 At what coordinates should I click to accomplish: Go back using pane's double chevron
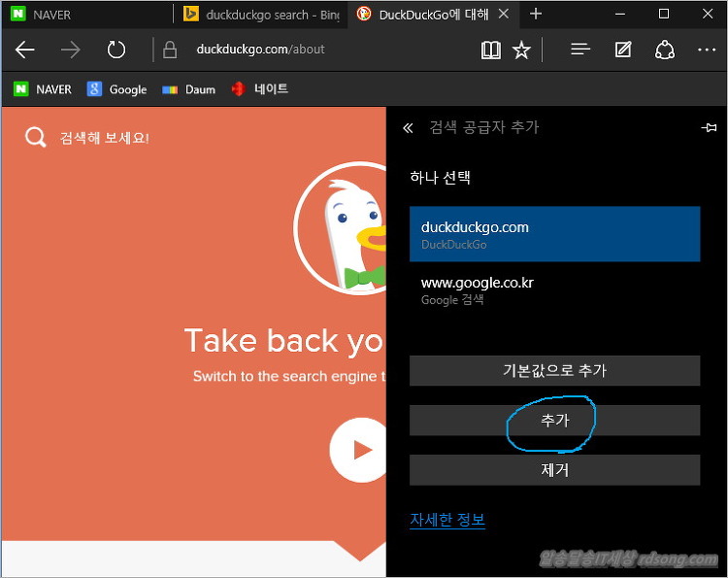coord(408,128)
